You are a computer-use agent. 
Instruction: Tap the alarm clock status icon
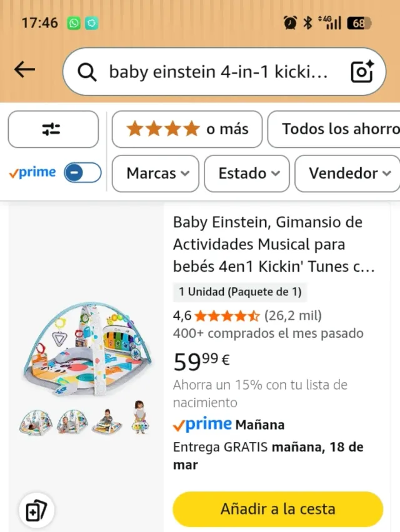click(290, 23)
